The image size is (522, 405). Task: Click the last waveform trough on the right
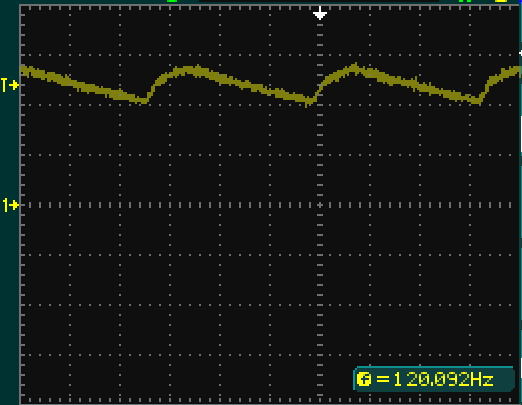click(x=476, y=100)
